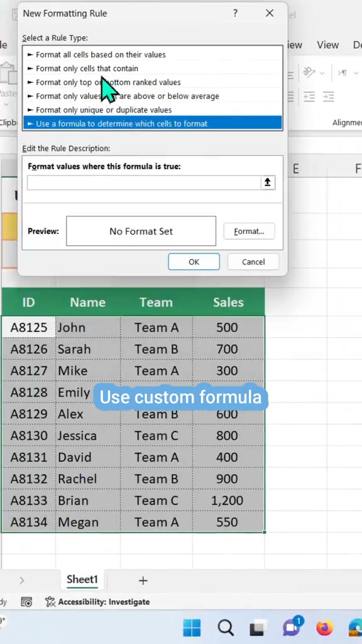Confirm the formatting rule with OK

pos(194,262)
